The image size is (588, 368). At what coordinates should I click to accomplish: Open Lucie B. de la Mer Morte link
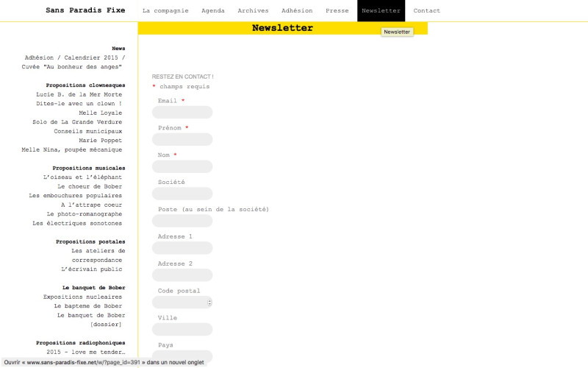79,94
